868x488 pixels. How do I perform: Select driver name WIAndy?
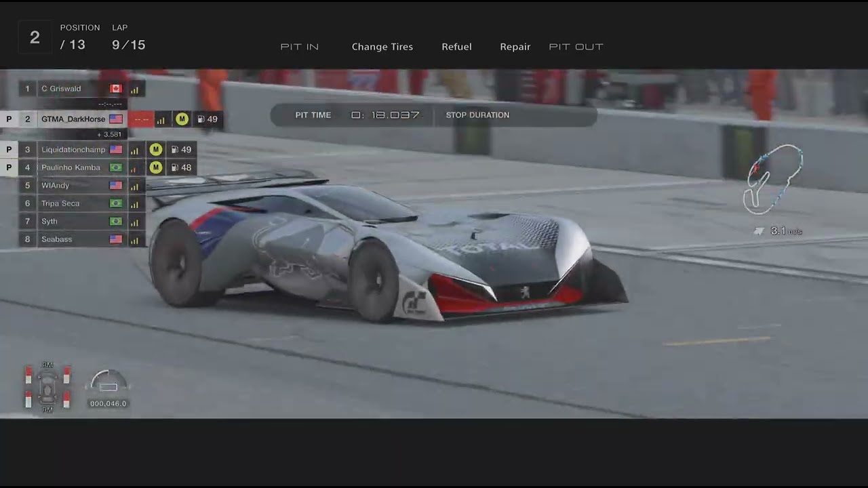point(55,186)
